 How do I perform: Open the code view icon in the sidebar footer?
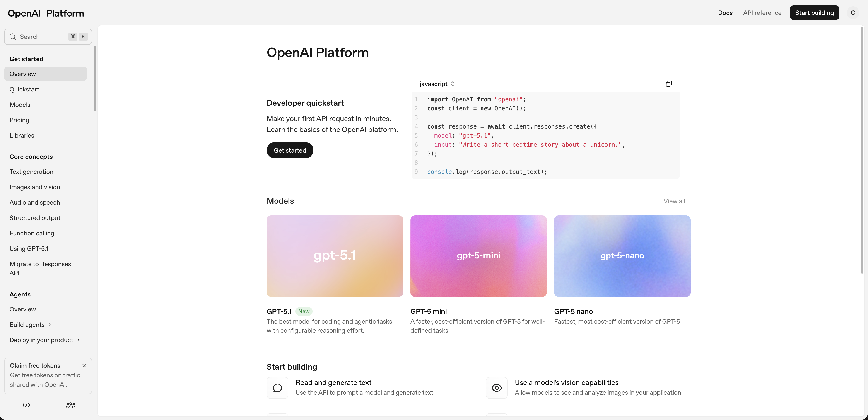click(x=26, y=405)
